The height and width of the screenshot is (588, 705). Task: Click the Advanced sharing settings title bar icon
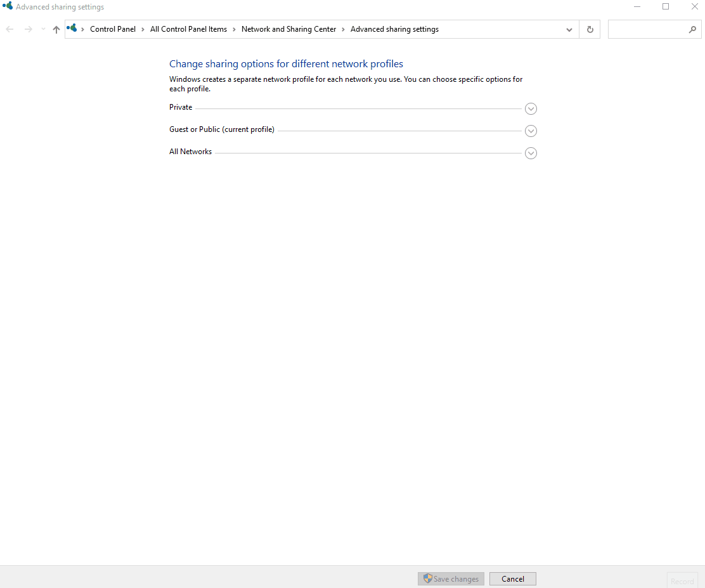6,6
